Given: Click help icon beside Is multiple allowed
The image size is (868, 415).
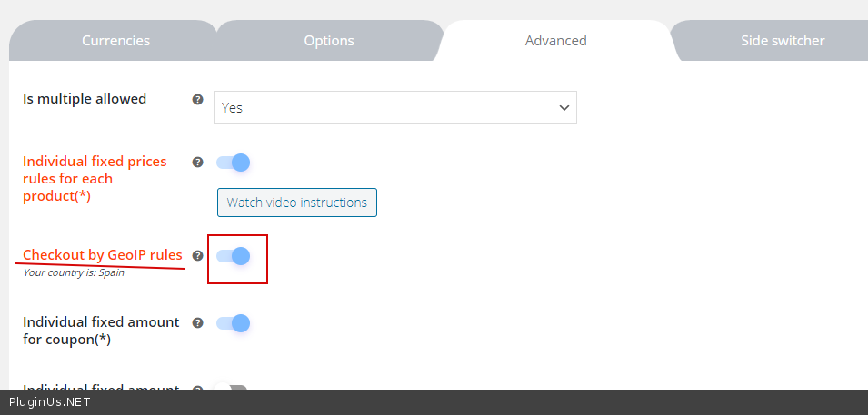Looking at the screenshot, I should [x=197, y=99].
